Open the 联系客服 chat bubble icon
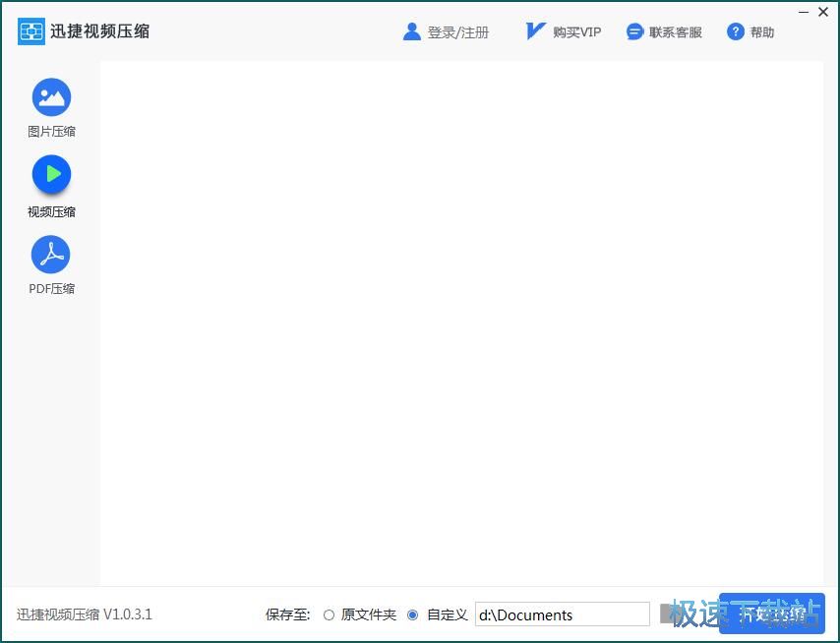 pos(634,30)
